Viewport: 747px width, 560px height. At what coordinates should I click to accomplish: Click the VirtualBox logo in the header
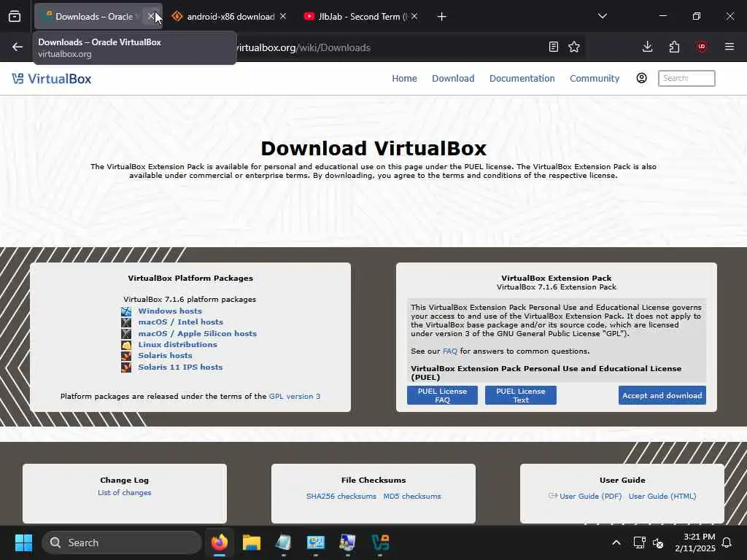52,79
